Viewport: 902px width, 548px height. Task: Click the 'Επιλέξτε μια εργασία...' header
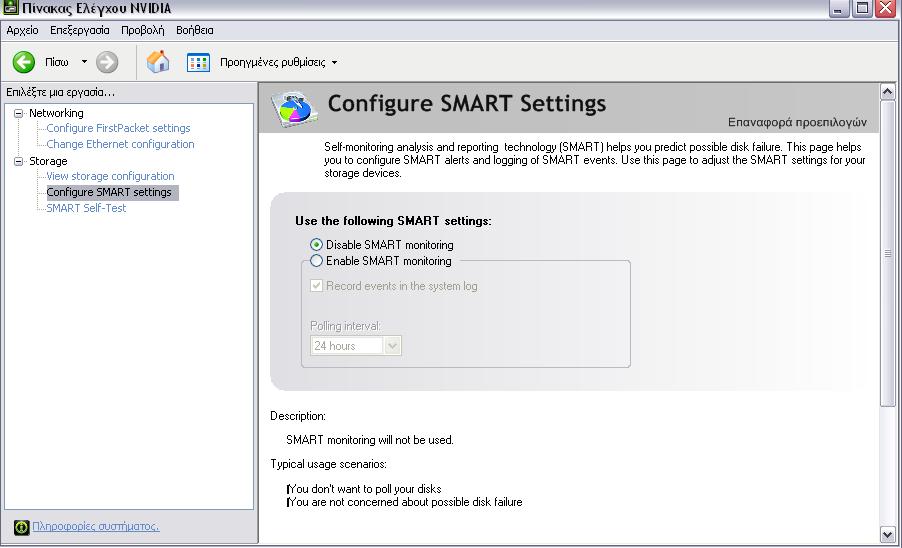60,92
